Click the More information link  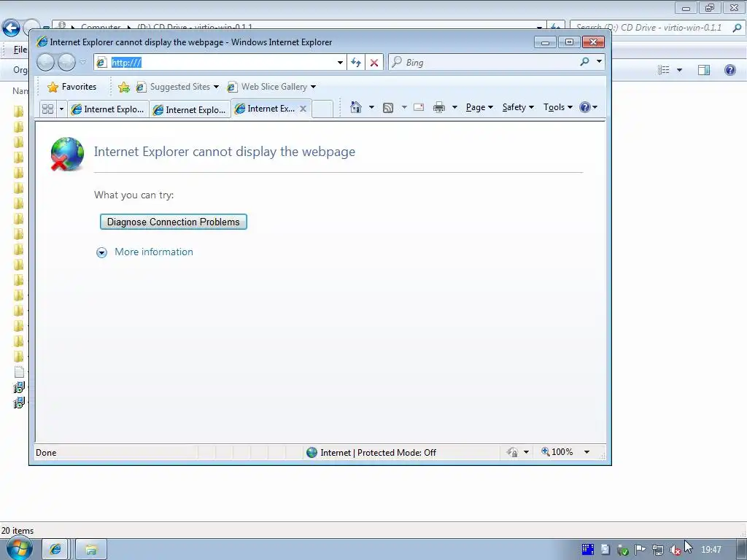[154, 252]
